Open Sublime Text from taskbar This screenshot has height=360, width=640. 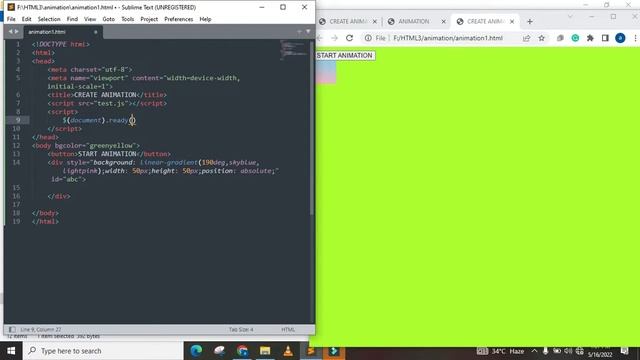click(311, 351)
